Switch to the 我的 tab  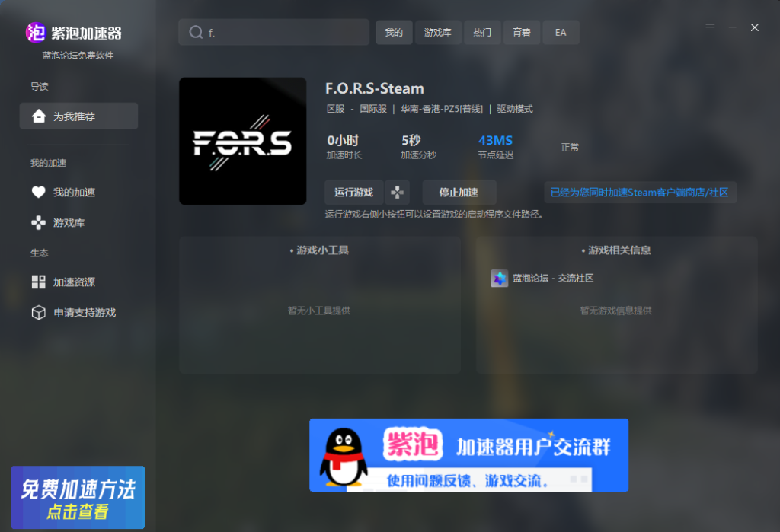pyautogui.click(x=394, y=32)
